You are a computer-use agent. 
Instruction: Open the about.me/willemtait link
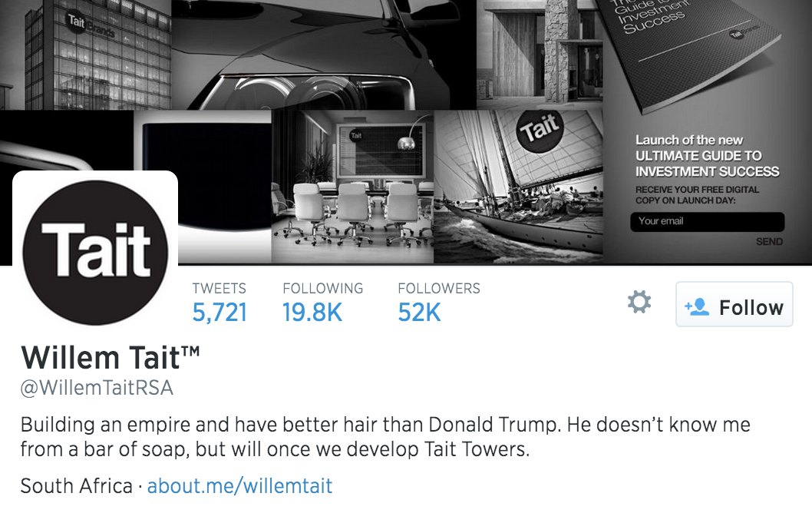point(239,486)
